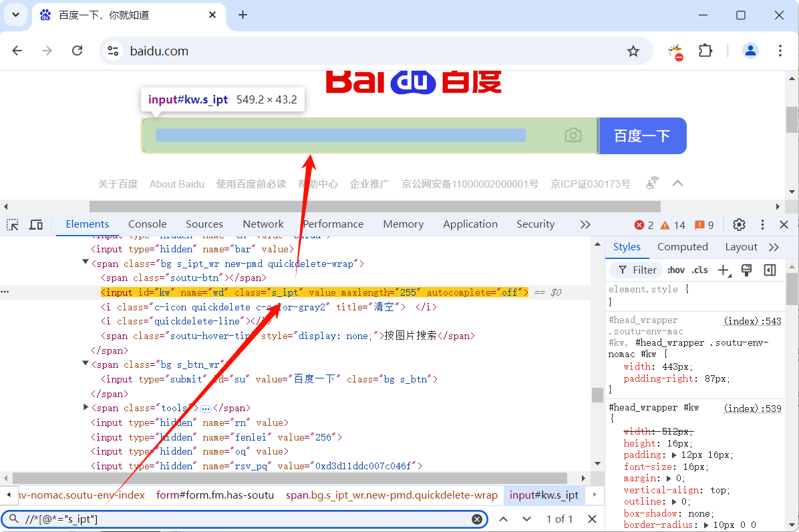Toggle the device toolbar in DevTools
The image size is (799, 532).
(x=35, y=224)
